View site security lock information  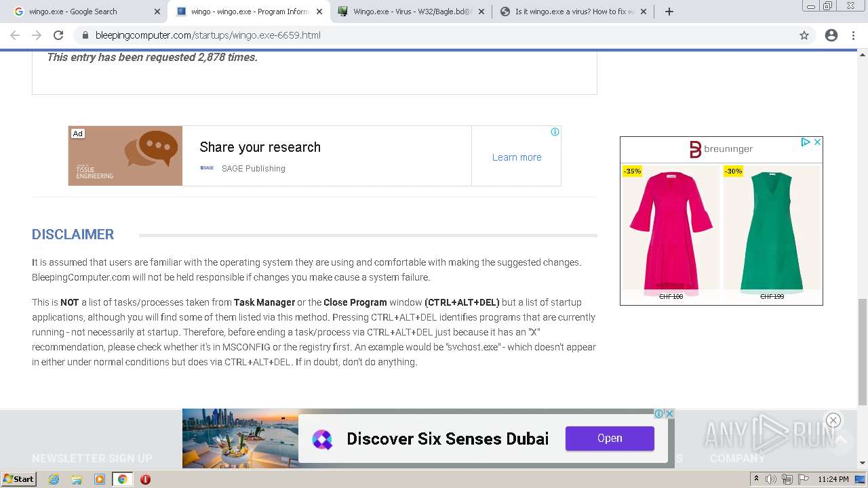(85, 35)
